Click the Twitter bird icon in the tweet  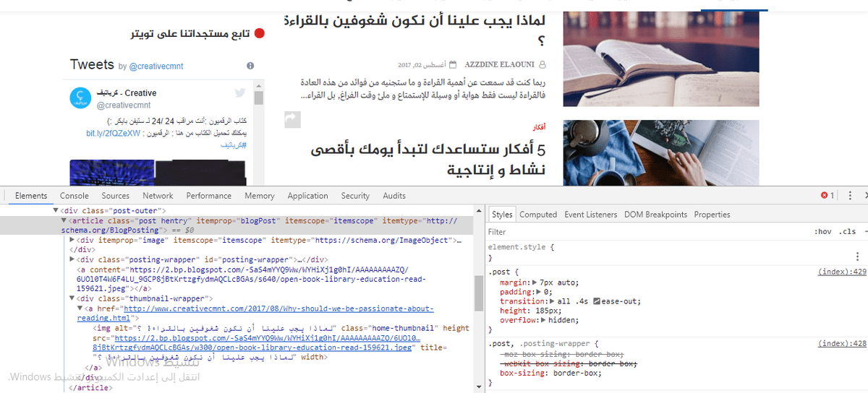pyautogui.click(x=240, y=93)
